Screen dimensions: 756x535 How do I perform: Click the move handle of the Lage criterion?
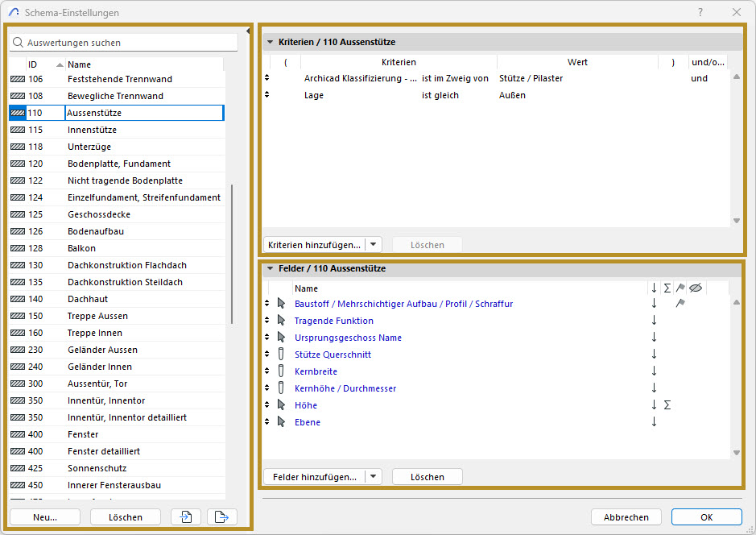[266, 94]
